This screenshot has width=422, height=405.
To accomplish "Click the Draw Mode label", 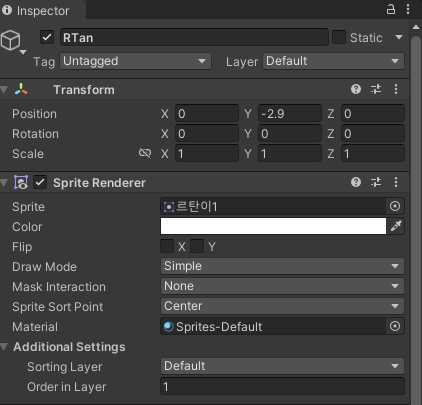I will pyautogui.click(x=44, y=267).
